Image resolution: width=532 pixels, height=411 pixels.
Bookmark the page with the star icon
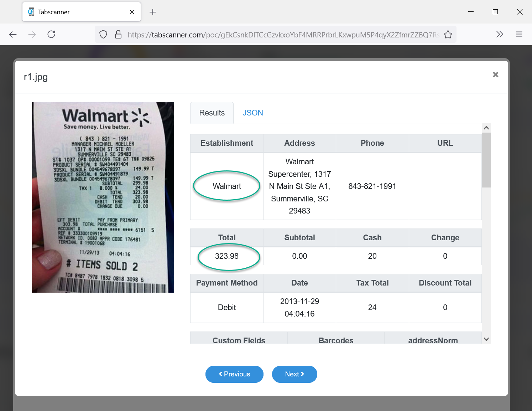(448, 35)
